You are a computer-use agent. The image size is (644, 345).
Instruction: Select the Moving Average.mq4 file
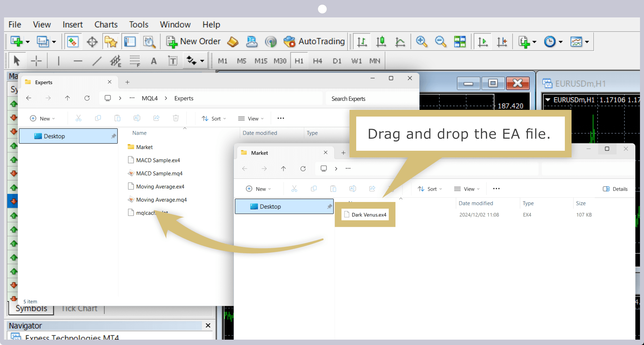[x=157, y=200]
